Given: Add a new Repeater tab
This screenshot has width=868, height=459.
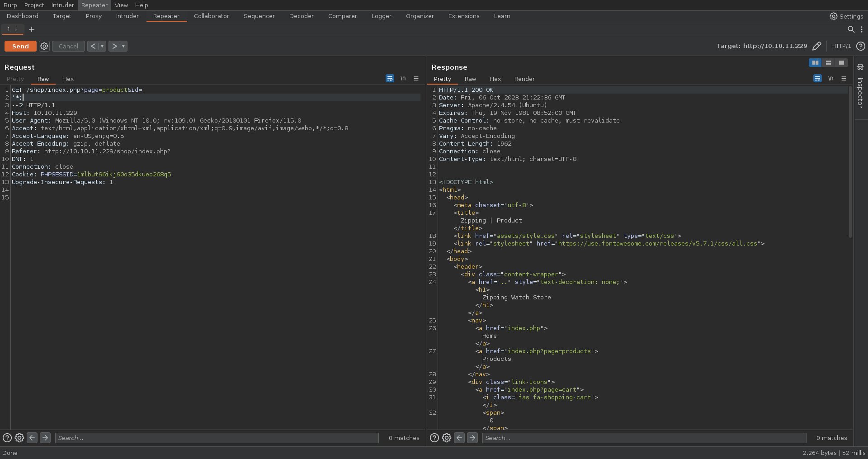Looking at the screenshot, I should (x=32, y=29).
